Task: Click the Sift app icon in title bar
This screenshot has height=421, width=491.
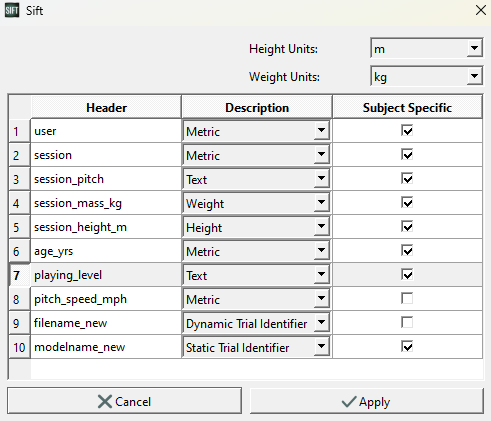Action: 12,10
